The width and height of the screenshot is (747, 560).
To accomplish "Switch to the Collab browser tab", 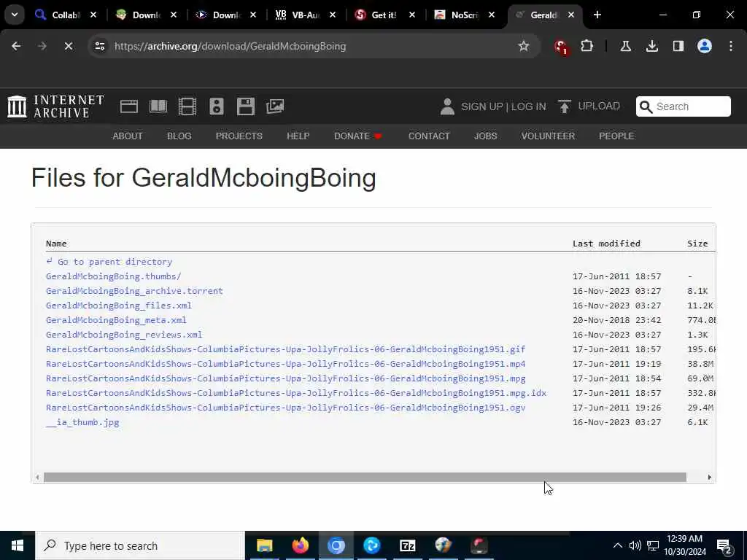I will [x=66, y=15].
